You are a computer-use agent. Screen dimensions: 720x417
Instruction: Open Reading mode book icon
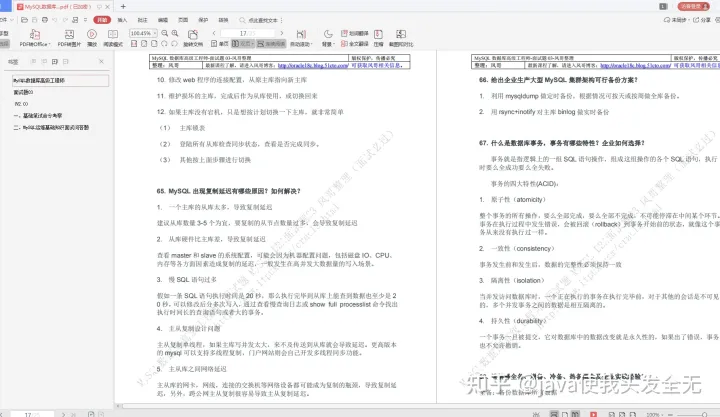pyautogui.click(x=112, y=34)
